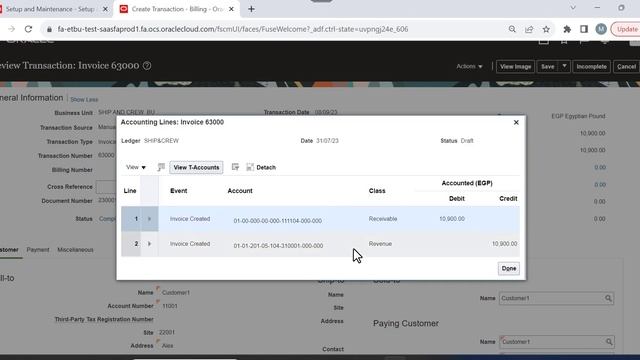Expand accounting line 2 details
This screenshot has width=640, height=360.
point(149,244)
